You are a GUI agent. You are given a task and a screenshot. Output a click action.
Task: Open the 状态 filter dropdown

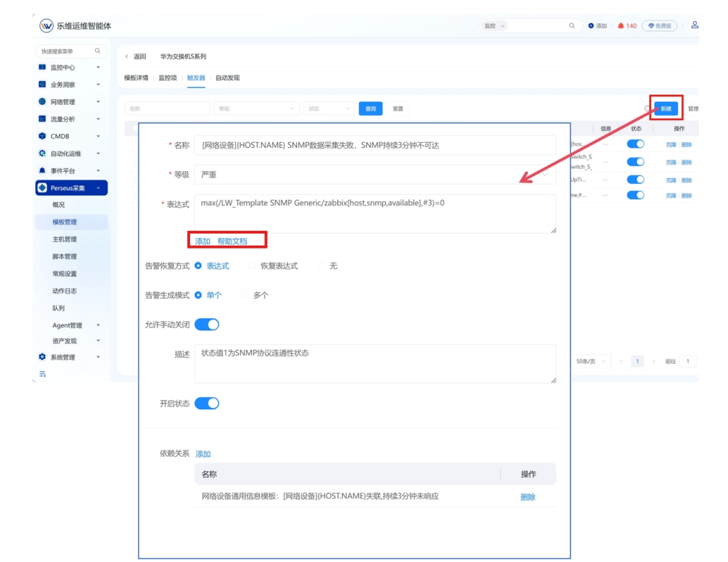[x=329, y=109]
